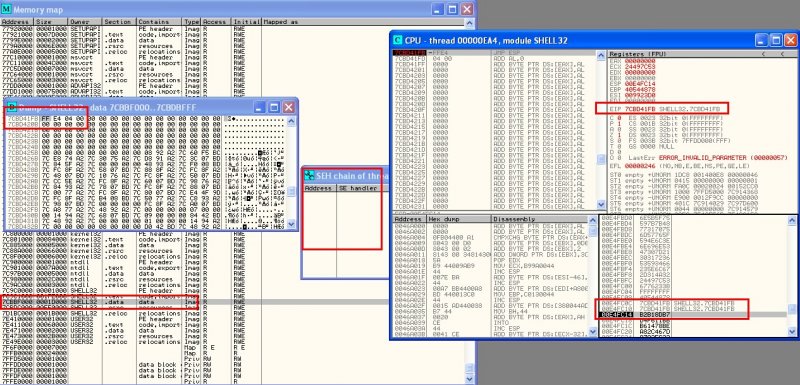The height and width of the screenshot is (385, 800).
Task: Sort Memory map by Address column header
Action: [x=16, y=22]
